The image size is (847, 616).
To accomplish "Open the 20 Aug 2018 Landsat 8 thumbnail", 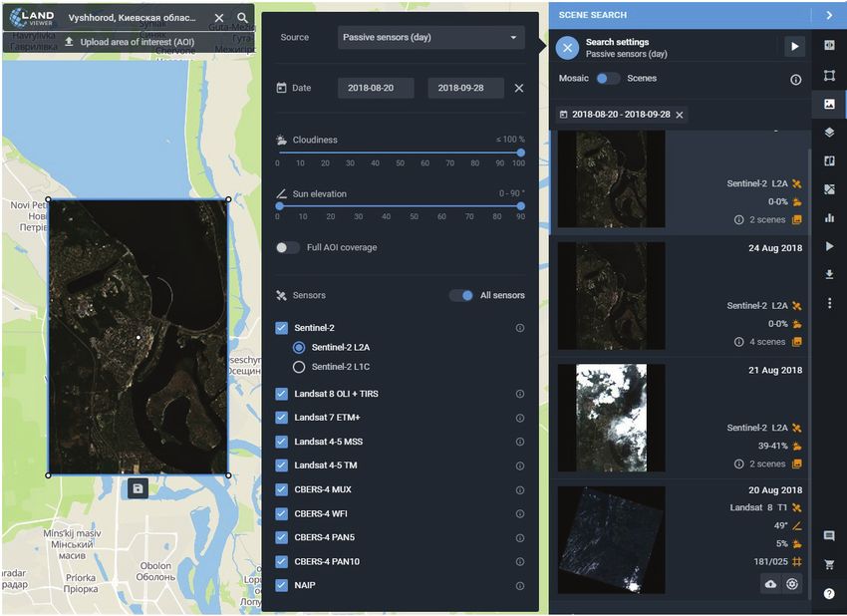I will 611,539.
